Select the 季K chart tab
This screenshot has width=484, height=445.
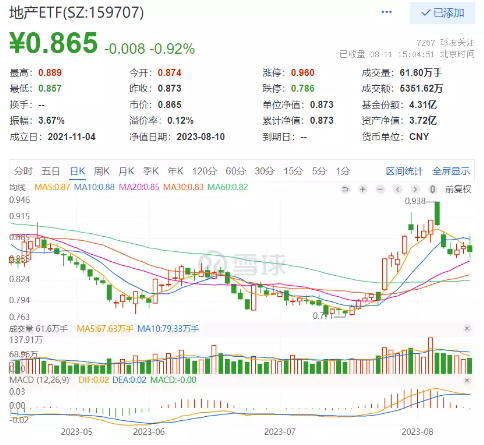click(x=151, y=171)
